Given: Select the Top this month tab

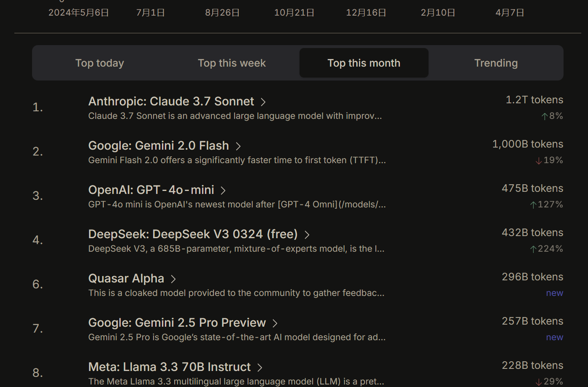Looking at the screenshot, I should 364,63.
